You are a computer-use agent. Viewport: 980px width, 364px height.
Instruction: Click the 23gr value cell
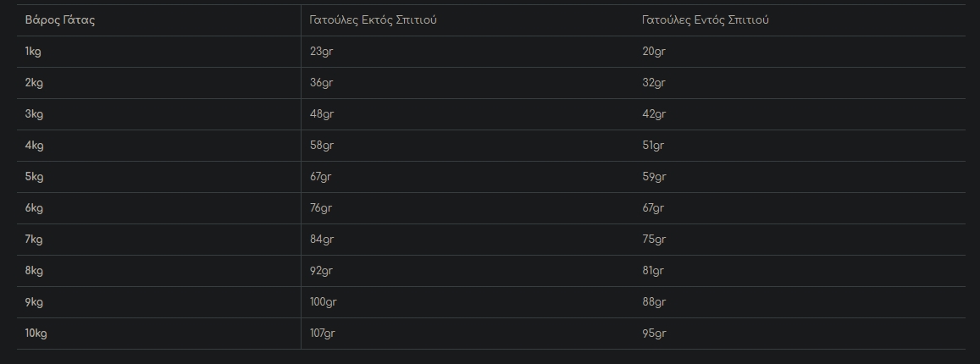(321, 52)
